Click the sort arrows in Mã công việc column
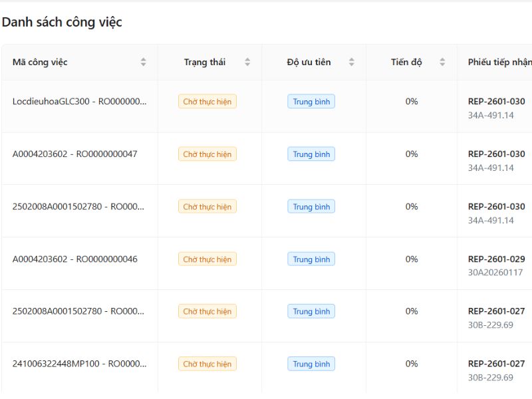 click(x=143, y=63)
